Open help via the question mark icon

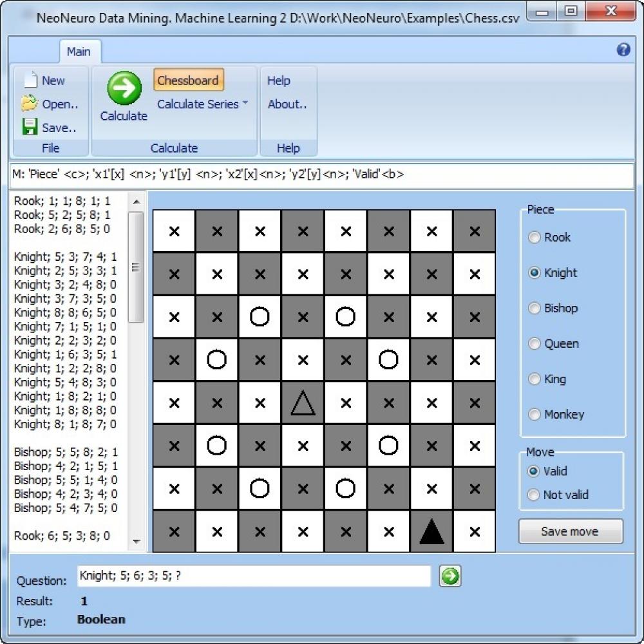(622, 50)
